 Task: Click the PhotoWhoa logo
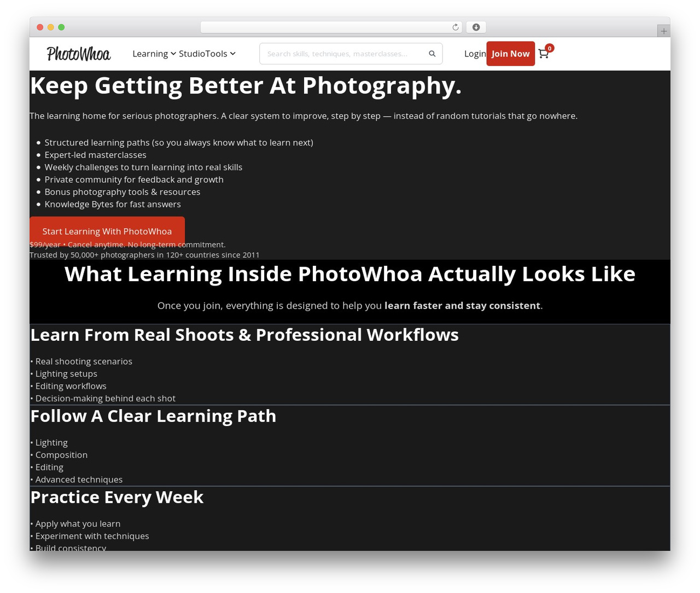[79, 54]
